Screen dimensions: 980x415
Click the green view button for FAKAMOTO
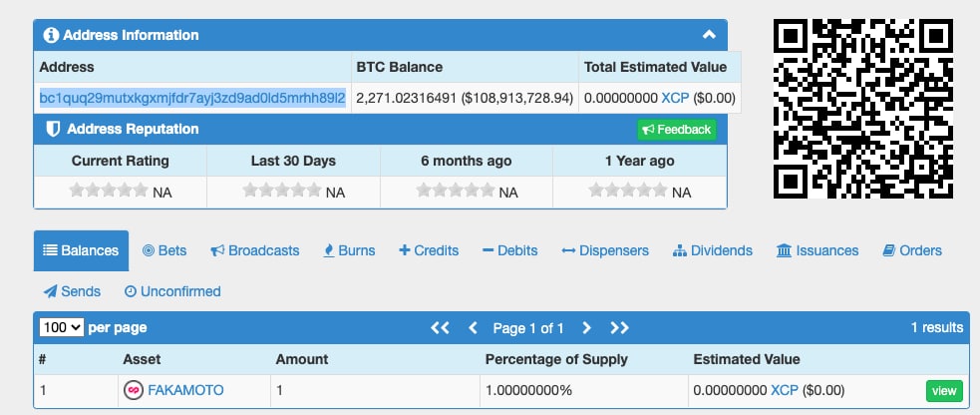click(x=944, y=391)
